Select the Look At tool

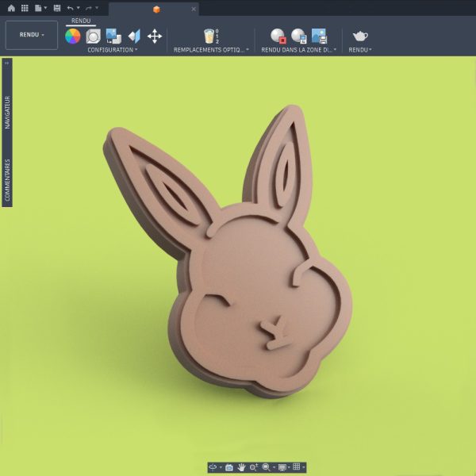pos(229,467)
